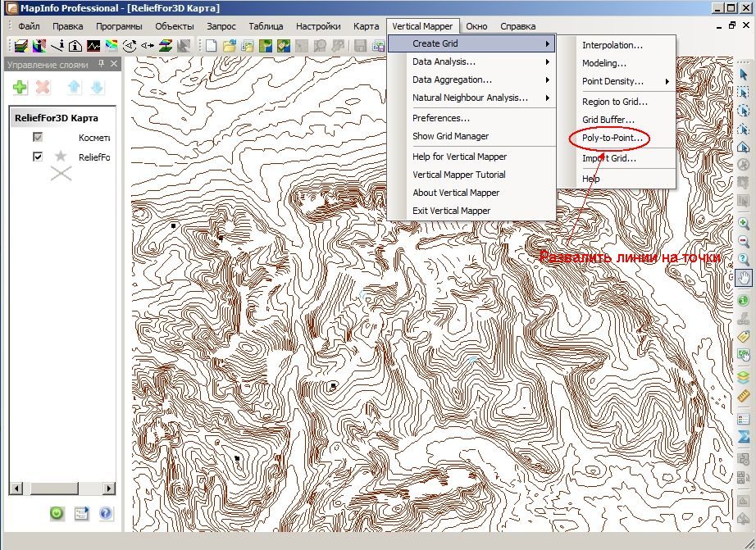
Task: Click the grid info tool icon
Action: 39,46
